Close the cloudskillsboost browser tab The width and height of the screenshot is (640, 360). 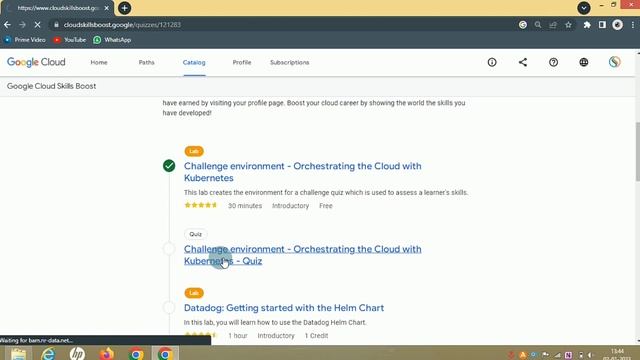[107, 8]
